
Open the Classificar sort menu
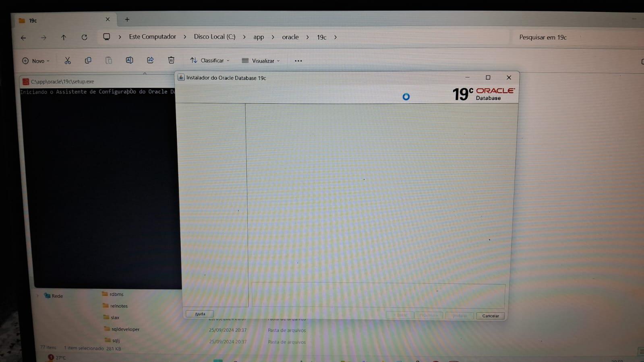coord(210,60)
